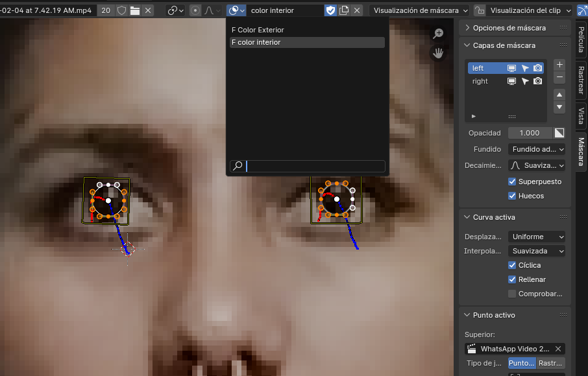Toggle render camera icon for right layer
The height and width of the screenshot is (376, 588).
point(538,81)
